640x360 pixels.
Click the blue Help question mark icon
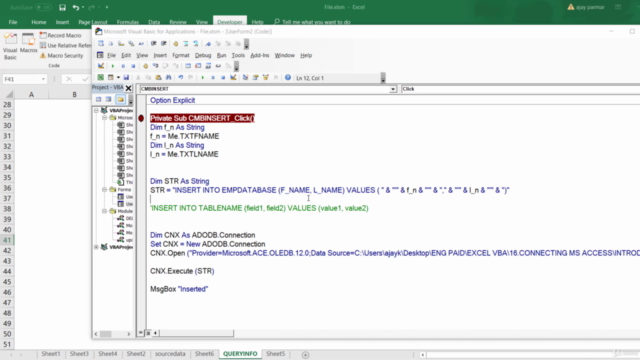click(x=288, y=78)
